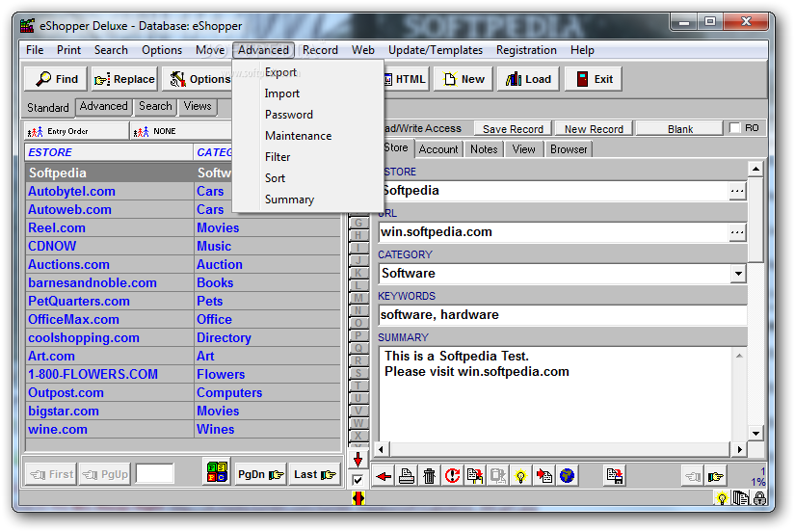Click the record form scroll-down arrow
Screen dimensions: 795x532
coord(755,433)
